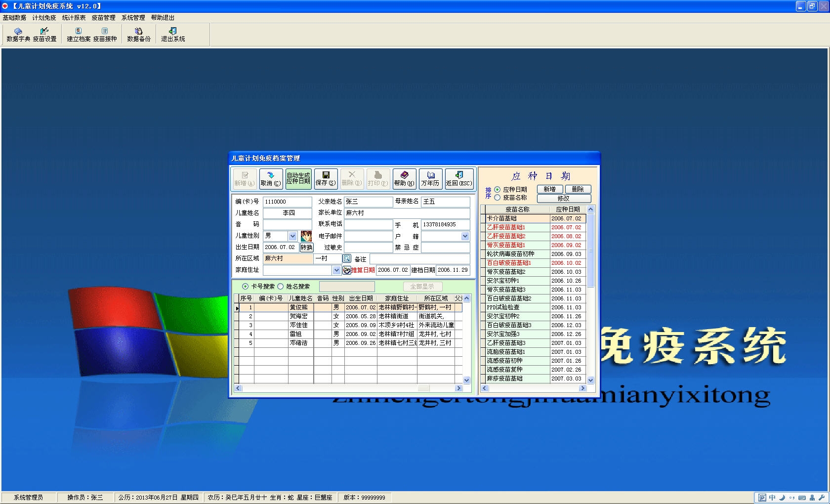Click the 父亲姓名 field containing 张三
The image size is (830, 504).
click(x=368, y=202)
